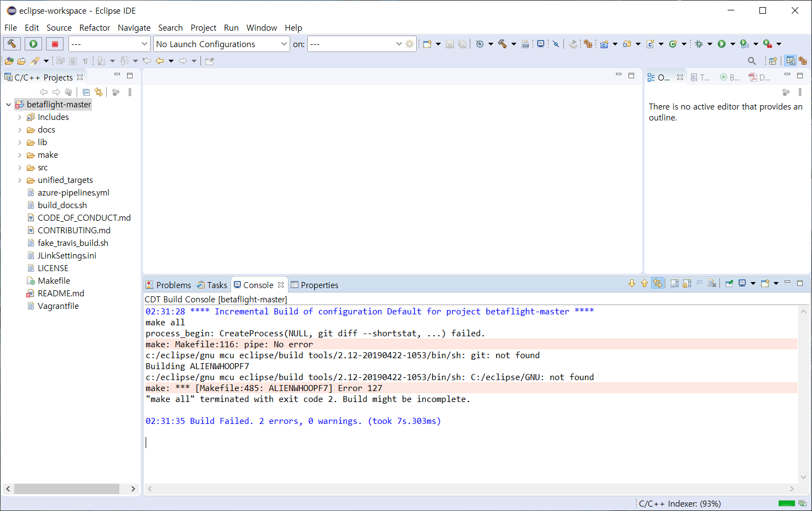The height and width of the screenshot is (511, 812).
Task: Expand the Includes folder
Action: click(x=20, y=117)
